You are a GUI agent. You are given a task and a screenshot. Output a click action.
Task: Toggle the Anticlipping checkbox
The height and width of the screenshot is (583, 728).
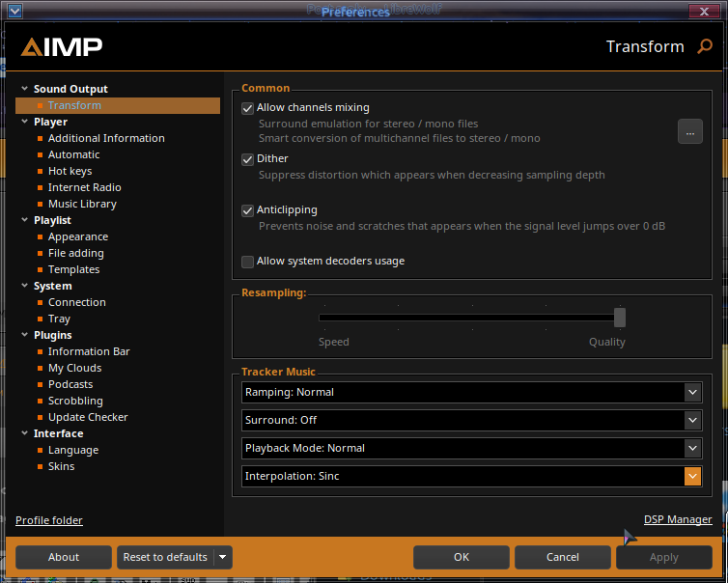(x=248, y=210)
